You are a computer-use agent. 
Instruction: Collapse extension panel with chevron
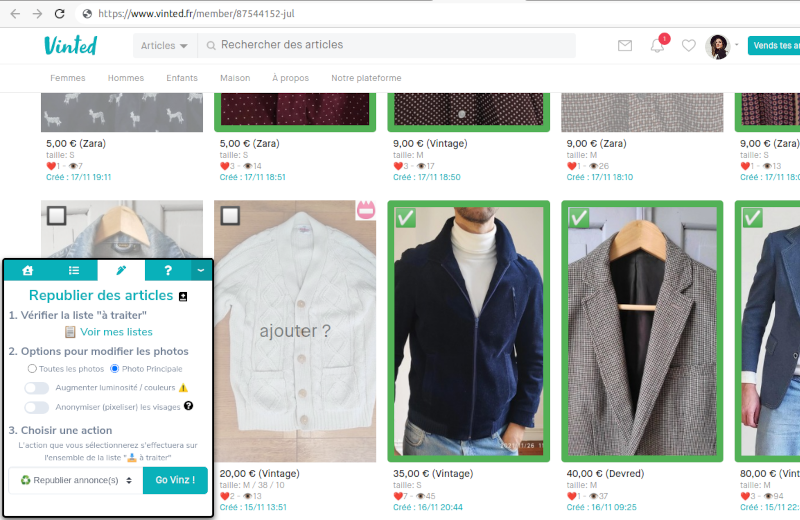200,270
